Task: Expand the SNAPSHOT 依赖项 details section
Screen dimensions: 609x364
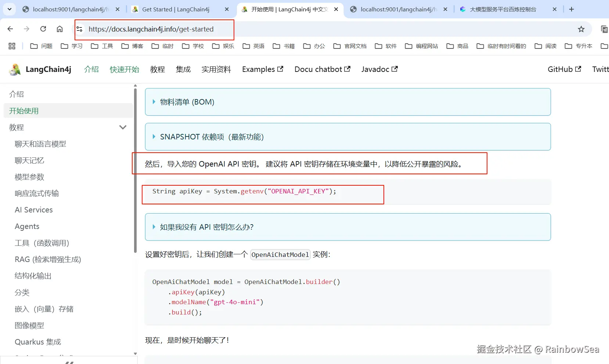Action: [x=348, y=137]
